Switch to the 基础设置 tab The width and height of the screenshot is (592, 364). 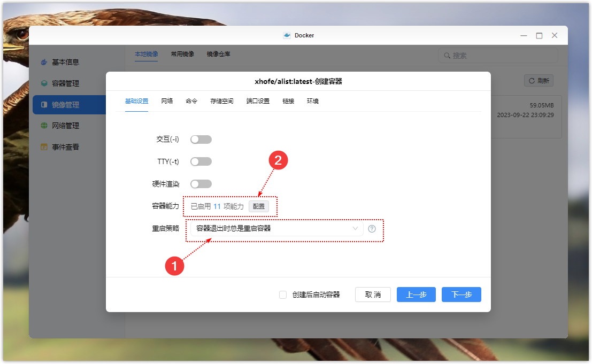coord(137,101)
